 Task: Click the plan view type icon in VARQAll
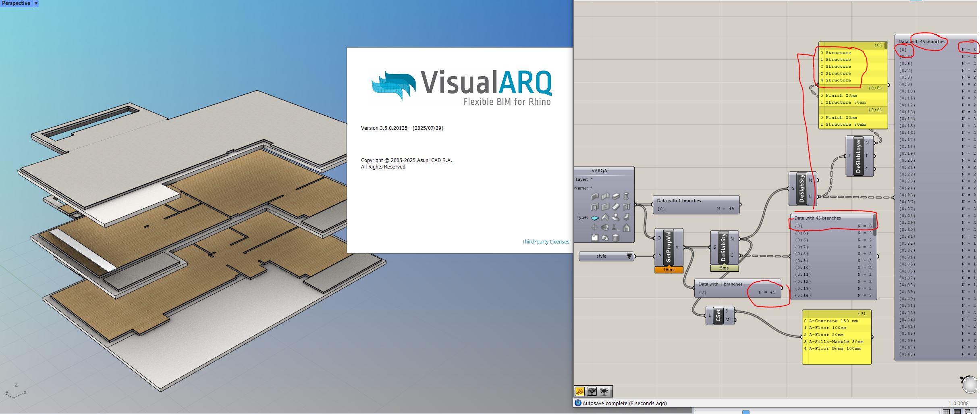point(595,238)
